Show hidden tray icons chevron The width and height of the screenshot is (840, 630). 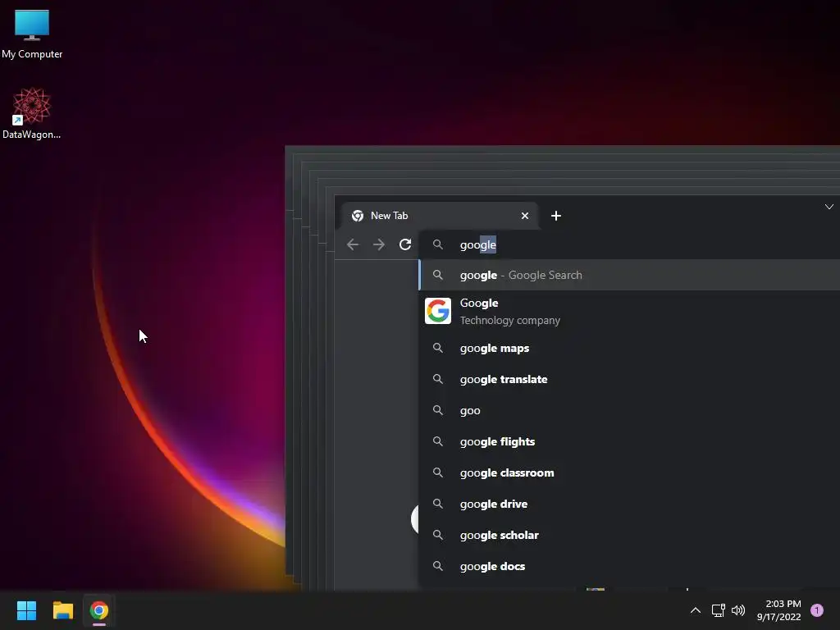[x=696, y=610]
